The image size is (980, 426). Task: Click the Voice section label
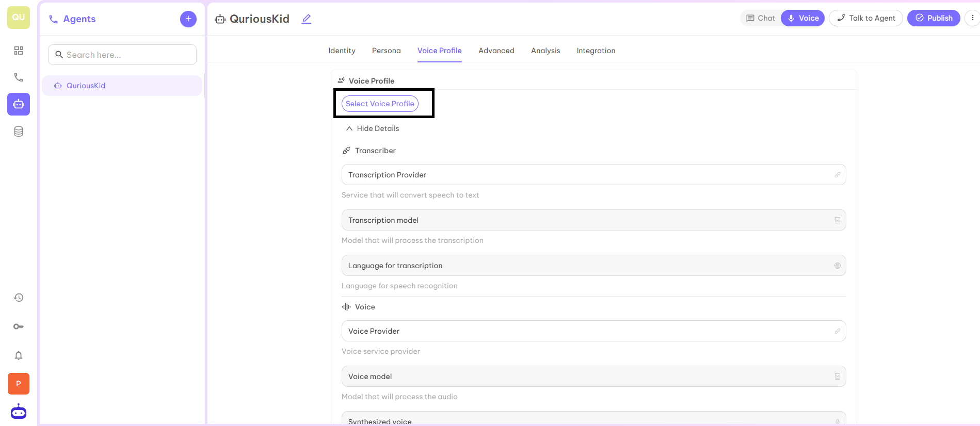pyautogui.click(x=365, y=307)
